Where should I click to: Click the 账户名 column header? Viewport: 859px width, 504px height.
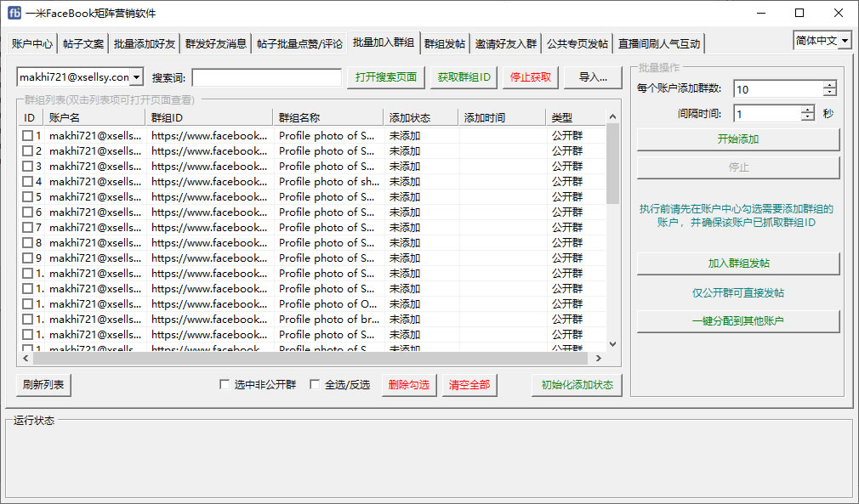[94, 117]
